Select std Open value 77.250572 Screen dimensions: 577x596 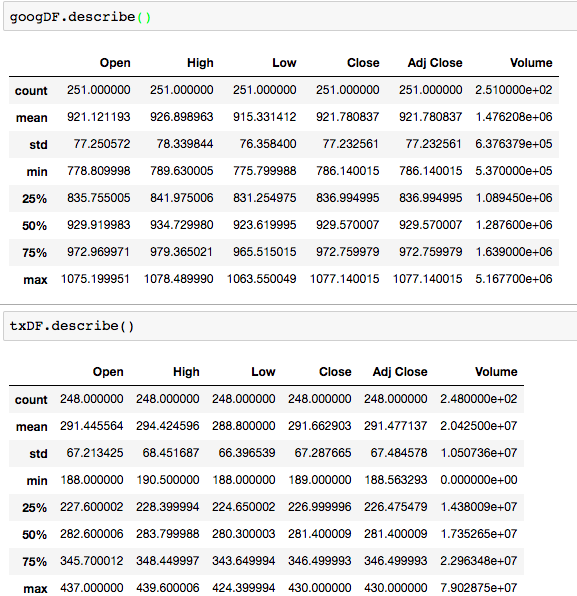click(x=102, y=144)
